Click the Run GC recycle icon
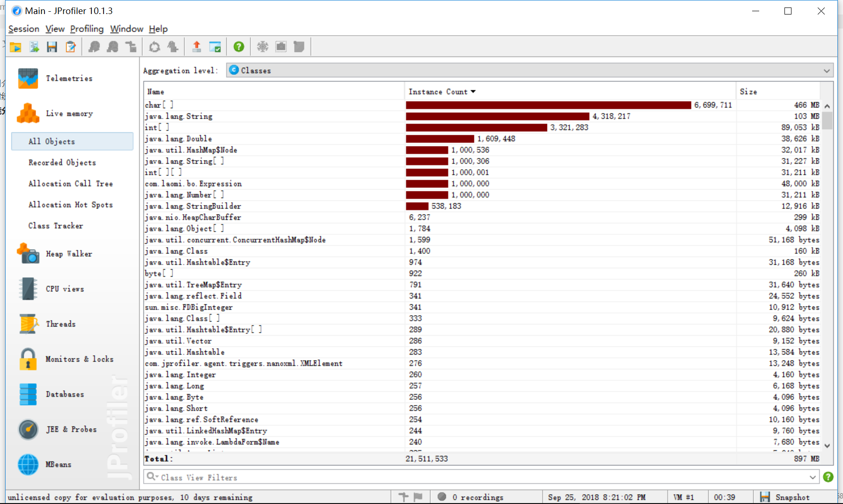 point(155,47)
